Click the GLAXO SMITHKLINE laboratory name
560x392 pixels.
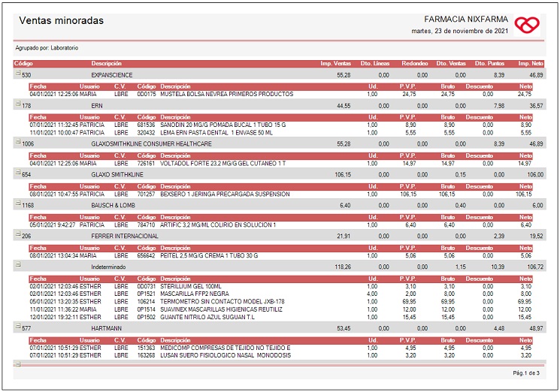tap(117, 175)
